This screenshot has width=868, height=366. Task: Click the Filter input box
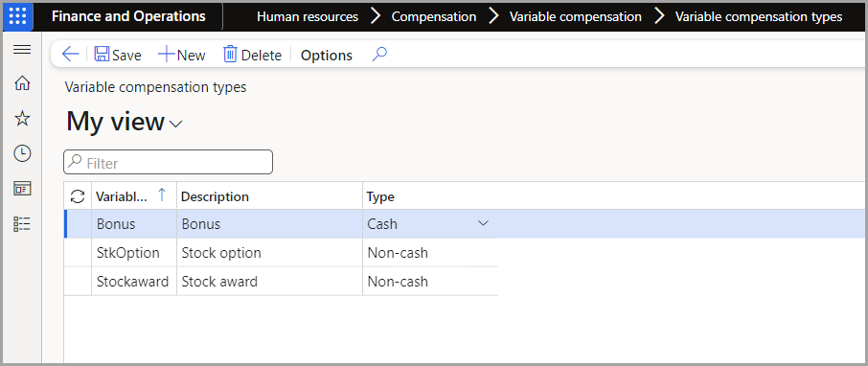click(169, 162)
